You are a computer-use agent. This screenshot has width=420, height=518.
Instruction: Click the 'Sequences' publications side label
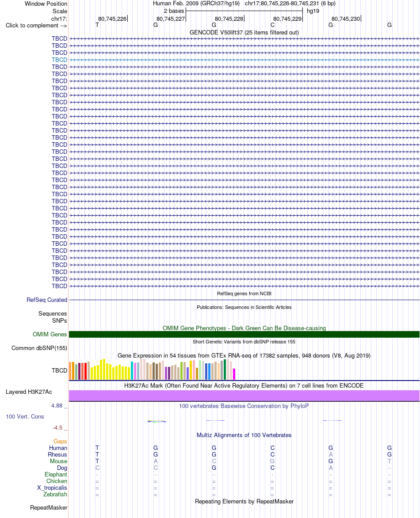(53, 313)
